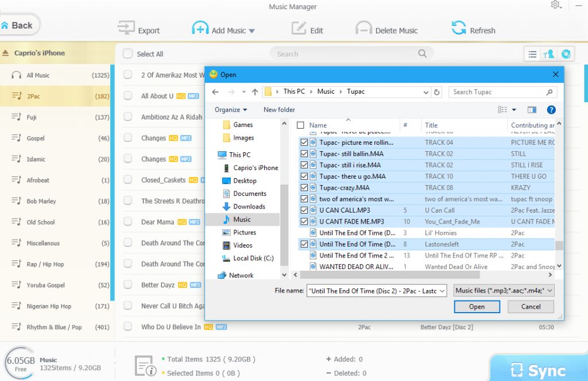This screenshot has height=381, width=588.
Task: Click the All Music headphones icon
Action: [x=16, y=75]
